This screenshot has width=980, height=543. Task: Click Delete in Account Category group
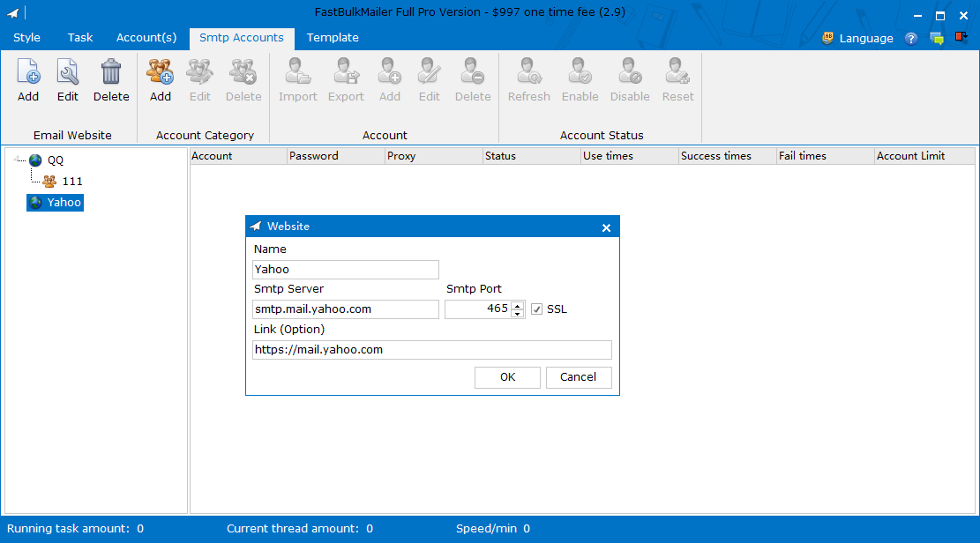(243, 80)
